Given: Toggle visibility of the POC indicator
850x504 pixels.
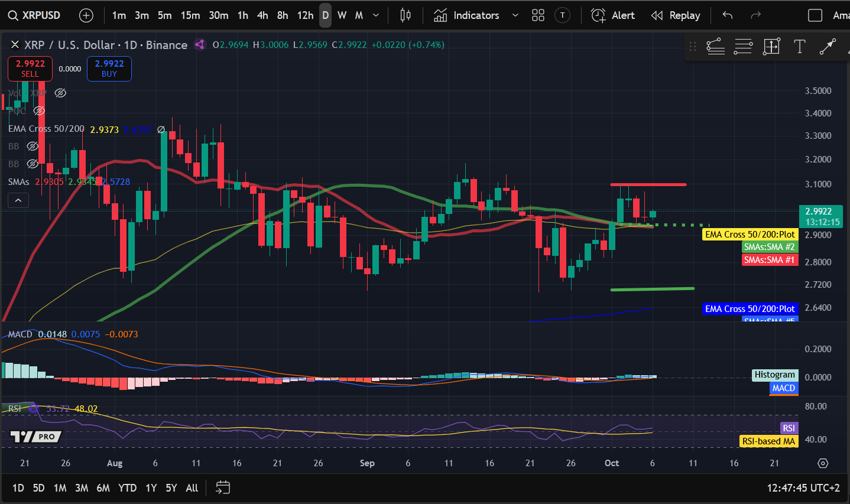Looking at the screenshot, I should 39,111.
